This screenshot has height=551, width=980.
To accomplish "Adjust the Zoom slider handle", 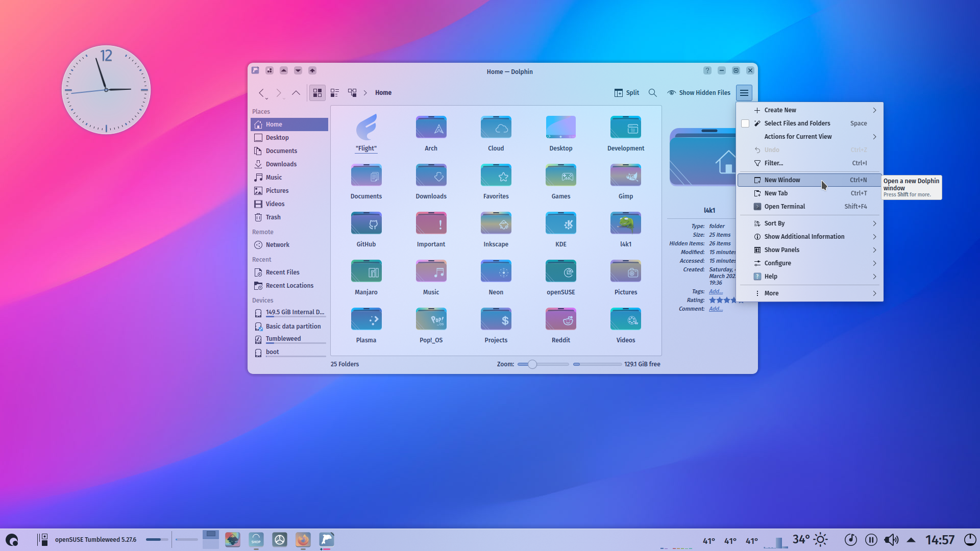I will pyautogui.click(x=532, y=364).
